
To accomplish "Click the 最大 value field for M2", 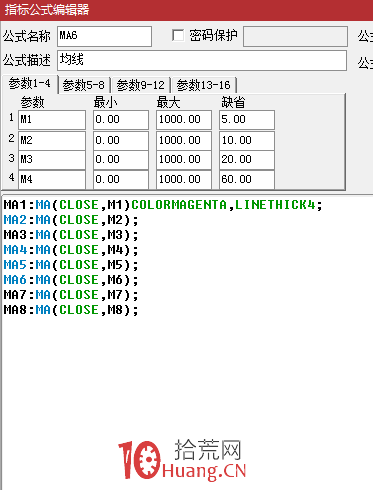I will click(x=184, y=140).
